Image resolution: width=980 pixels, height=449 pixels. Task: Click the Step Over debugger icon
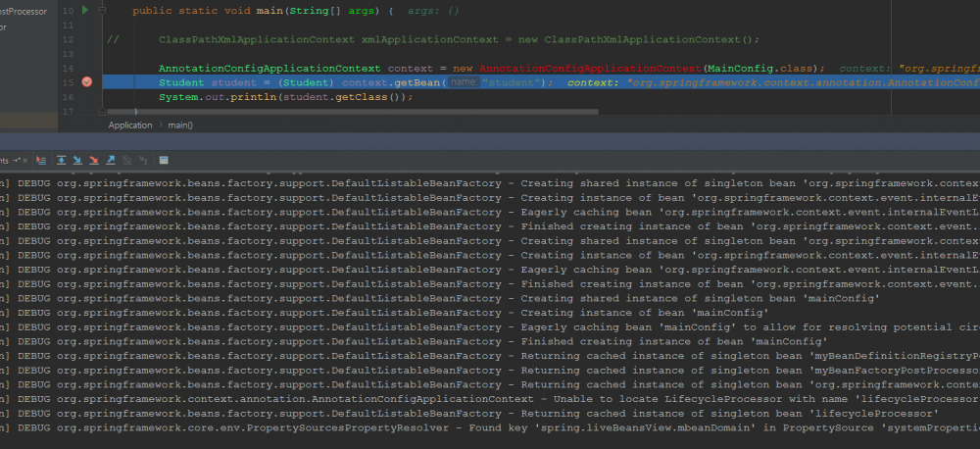pyautogui.click(x=61, y=161)
